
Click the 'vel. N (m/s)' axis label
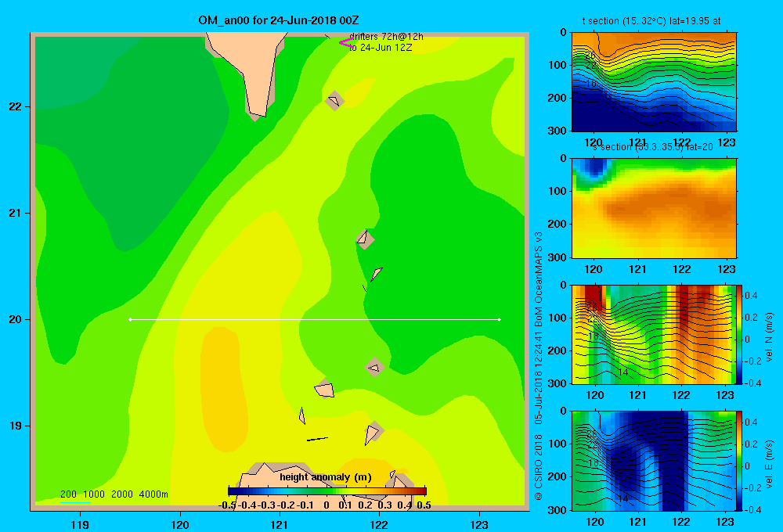coord(770,336)
